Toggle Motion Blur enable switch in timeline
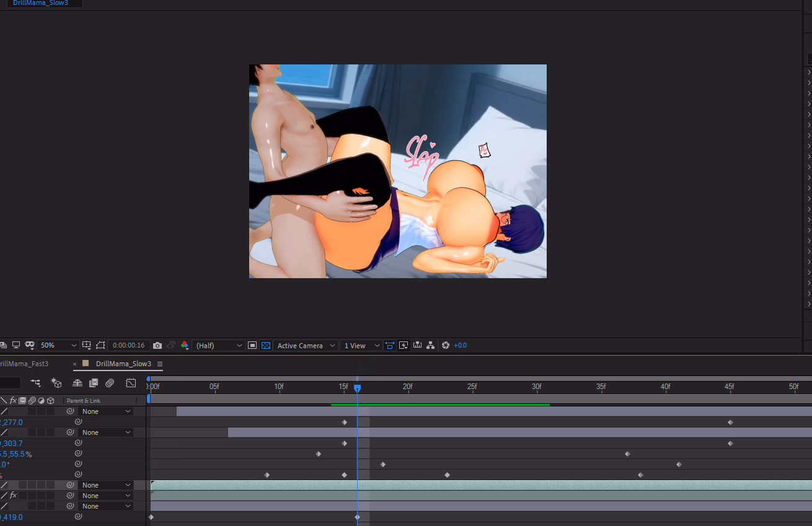Image resolution: width=812 pixels, height=526 pixels. tap(110, 383)
